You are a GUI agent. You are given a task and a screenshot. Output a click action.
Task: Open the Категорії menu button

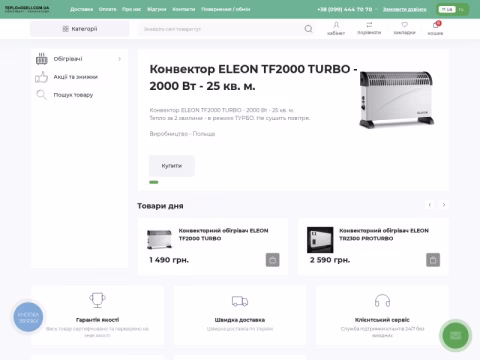(x=80, y=29)
